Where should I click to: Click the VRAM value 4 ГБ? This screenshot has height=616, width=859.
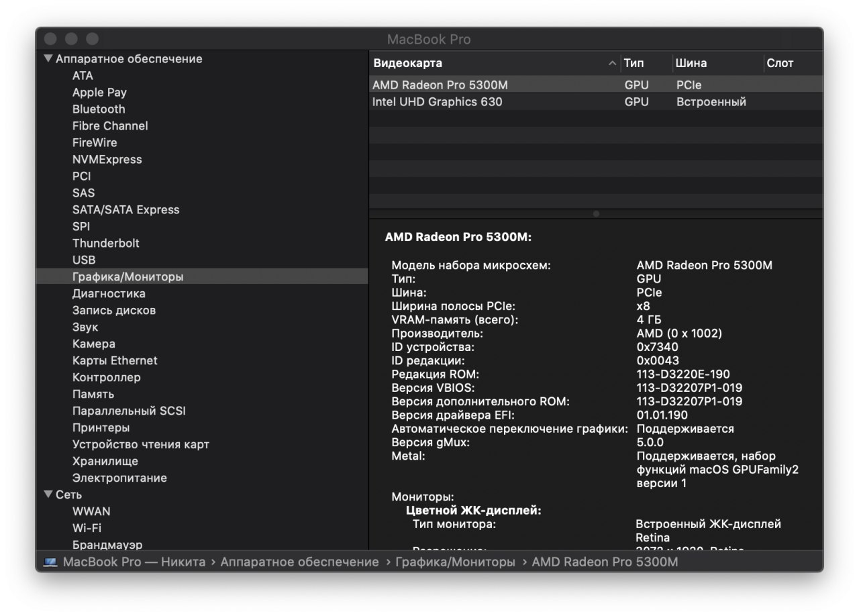(649, 319)
